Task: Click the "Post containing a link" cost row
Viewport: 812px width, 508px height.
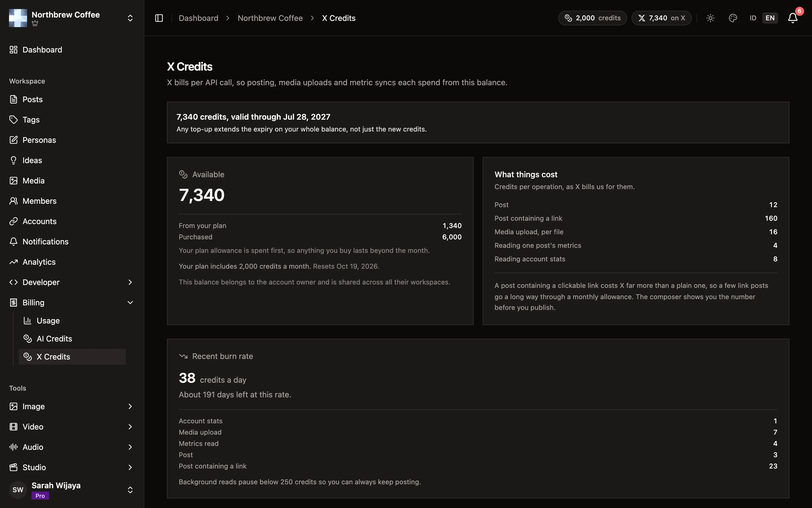Action: (636, 218)
